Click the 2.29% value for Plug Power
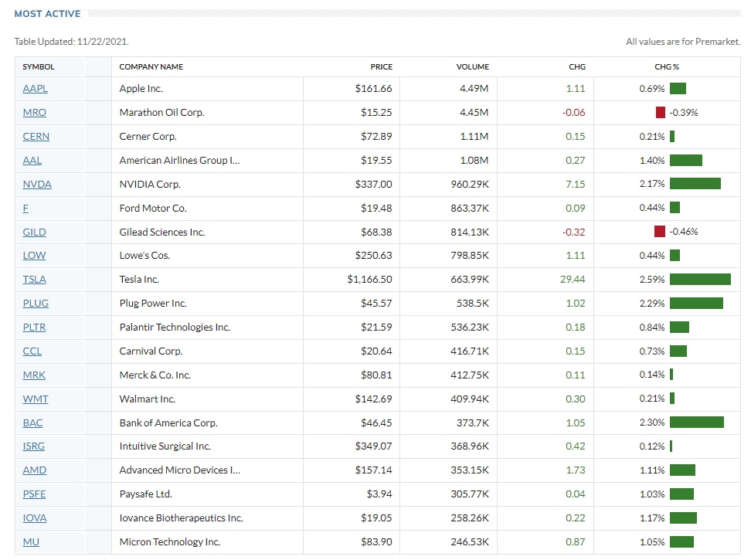Viewport: 751px width, 560px height. pyautogui.click(x=652, y=304)
